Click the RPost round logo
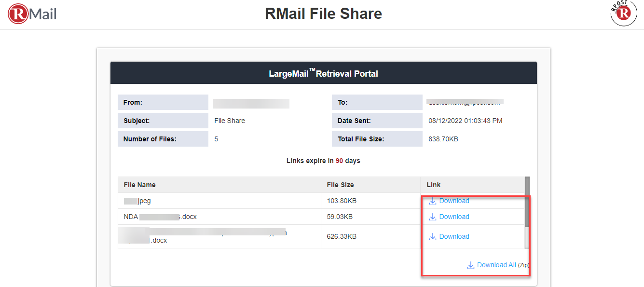 623,13
